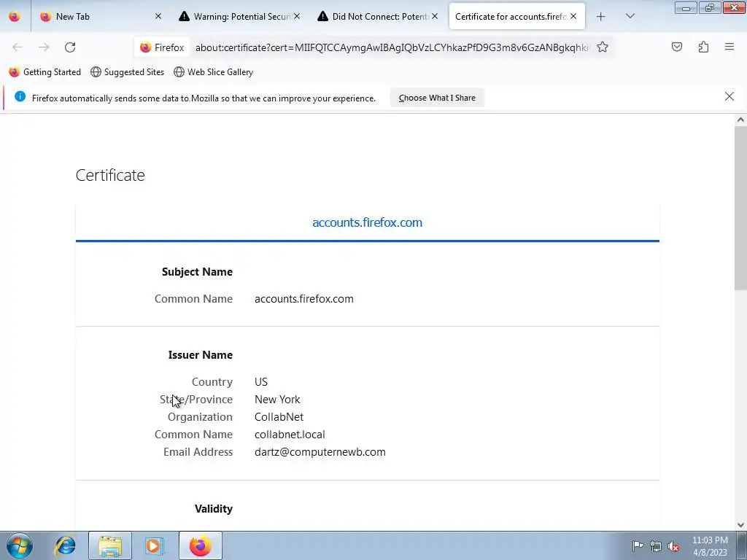The height and width of the screenshot is (560, 747).
Task: Close the Did Not Connect tab
Action: click(x=435, y=16)
